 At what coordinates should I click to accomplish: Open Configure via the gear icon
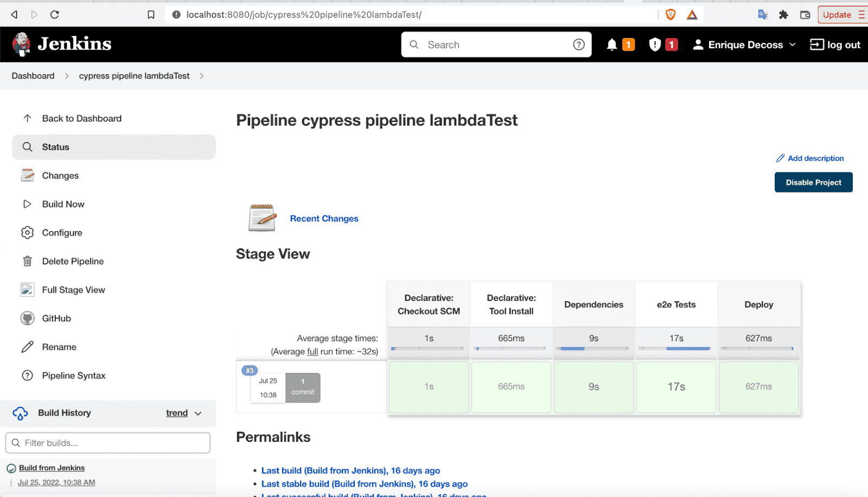(x=27, y=232)
